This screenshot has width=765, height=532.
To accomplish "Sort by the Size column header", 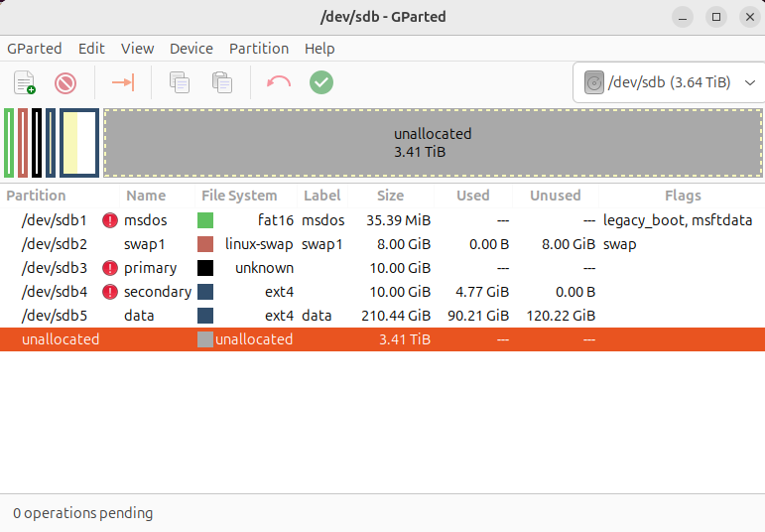I will [x=390, y=196].
